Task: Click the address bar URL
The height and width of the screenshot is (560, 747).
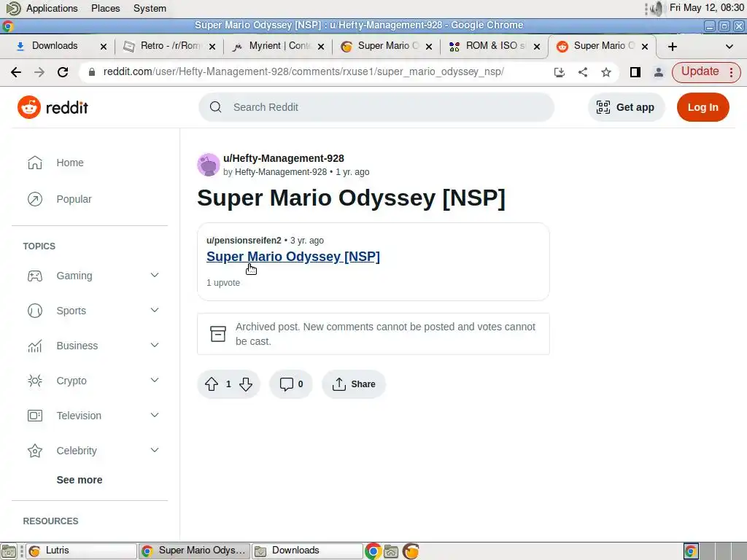Action: (x=303, y=72)
